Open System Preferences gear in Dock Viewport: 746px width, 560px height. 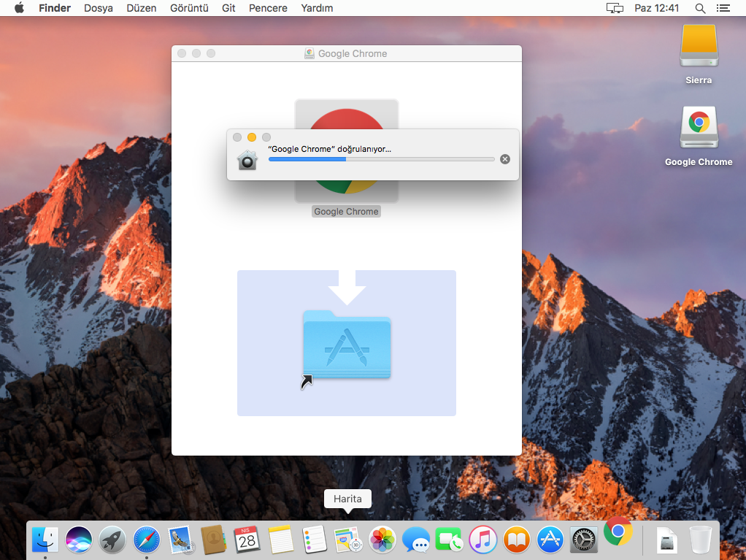[x=584, y=540]
